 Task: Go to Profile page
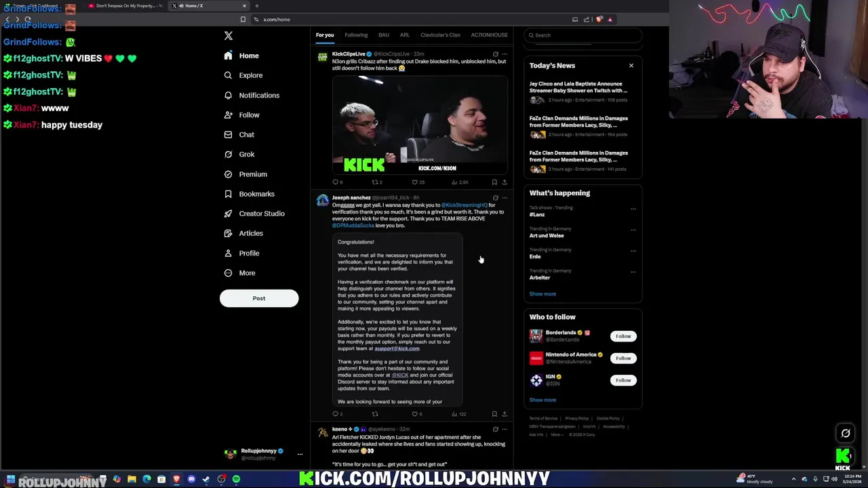coord(241,253)
